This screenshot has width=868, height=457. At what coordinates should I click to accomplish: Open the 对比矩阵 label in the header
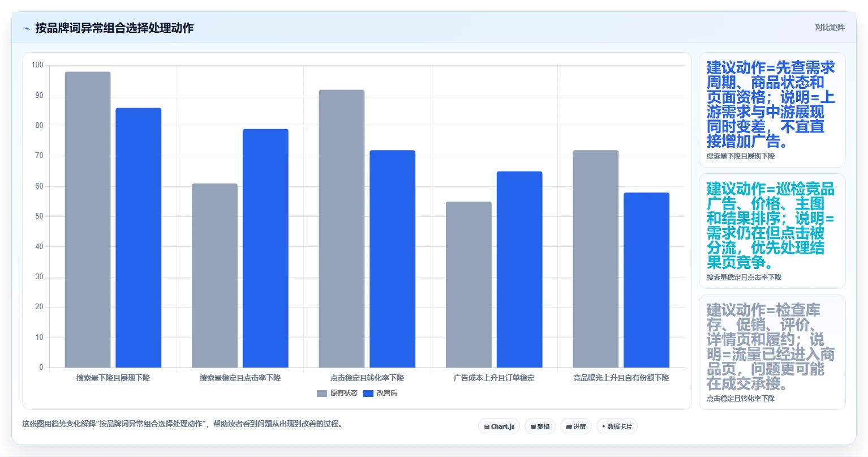tap(830, 28)
